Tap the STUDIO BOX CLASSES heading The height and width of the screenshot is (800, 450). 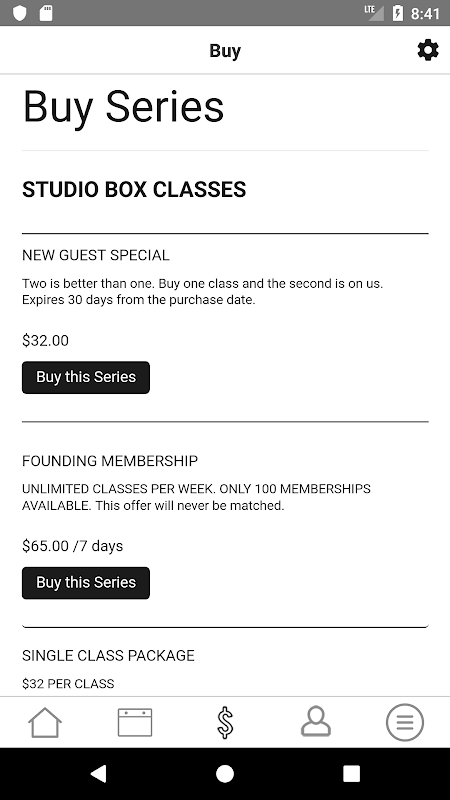(134, 189)
